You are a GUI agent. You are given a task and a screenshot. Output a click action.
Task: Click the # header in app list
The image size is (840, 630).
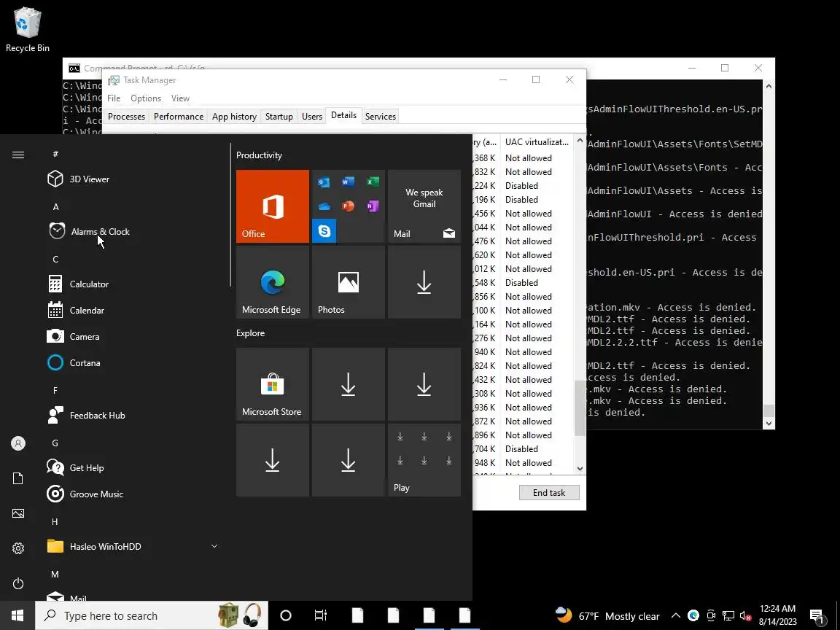pos(55,155)
